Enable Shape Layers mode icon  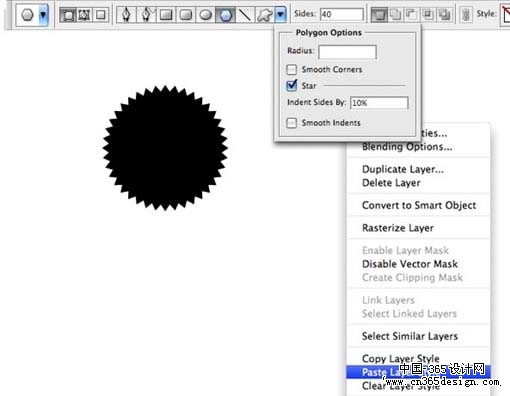[x=68, y=15]
